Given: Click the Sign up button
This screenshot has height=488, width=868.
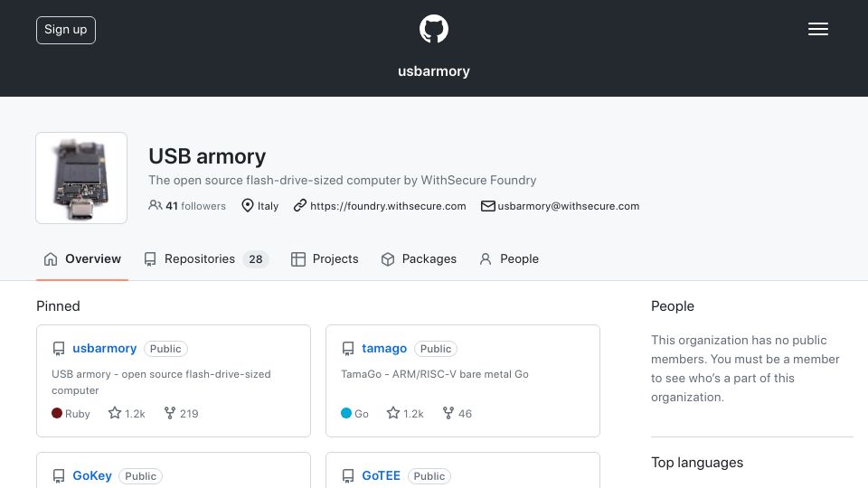Looking at the screenshot, I should 66,30.
